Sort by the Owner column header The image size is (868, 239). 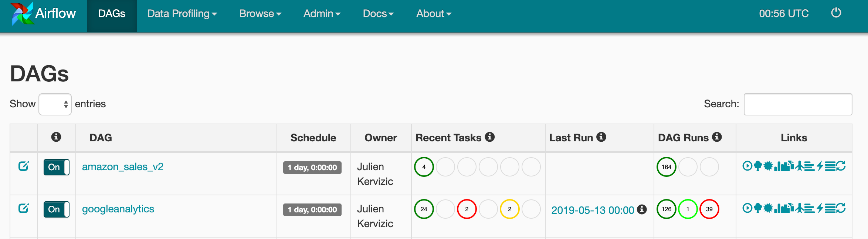tap(381, 138)
